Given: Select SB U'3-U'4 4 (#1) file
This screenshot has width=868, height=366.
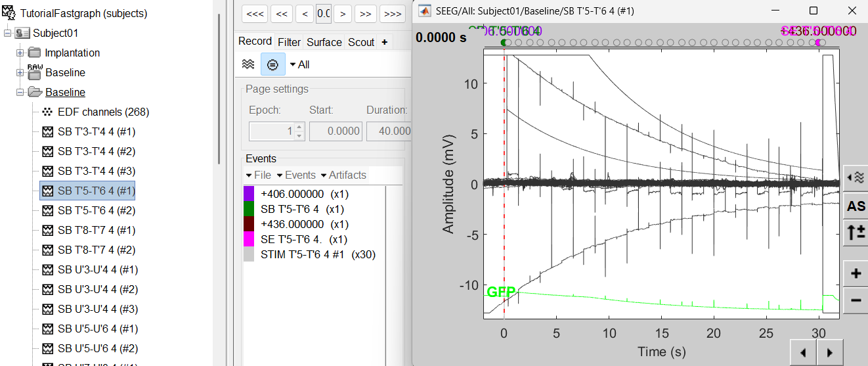Looking at the screenshot, I should 97,269.
